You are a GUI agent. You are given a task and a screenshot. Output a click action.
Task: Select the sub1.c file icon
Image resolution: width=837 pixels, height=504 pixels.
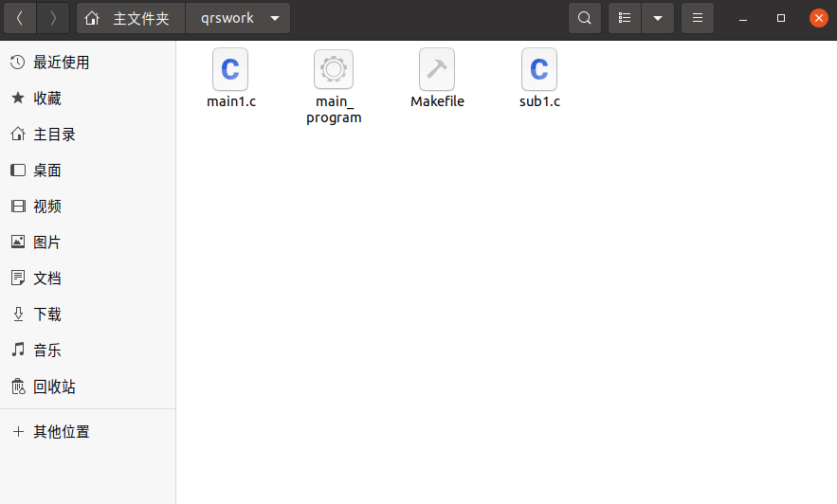tap(539, 69)
